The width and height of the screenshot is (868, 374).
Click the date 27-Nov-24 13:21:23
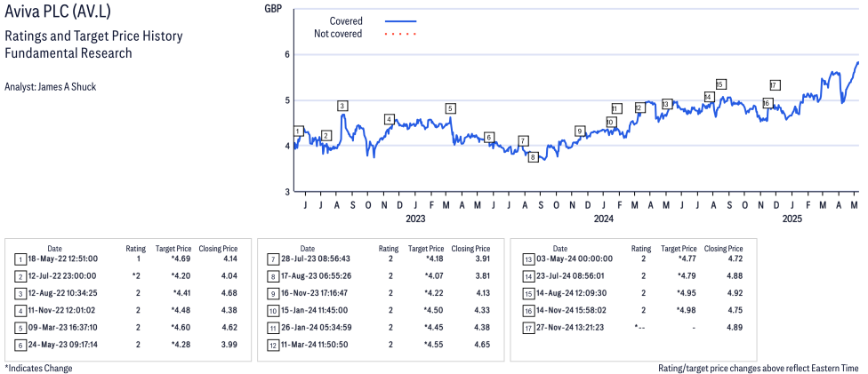coord(570,327)
